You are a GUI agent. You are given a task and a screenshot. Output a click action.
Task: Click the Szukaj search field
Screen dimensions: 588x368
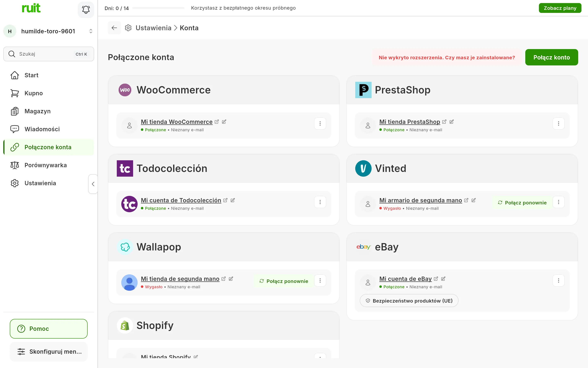pyautogui.click(x=49, y=54)
